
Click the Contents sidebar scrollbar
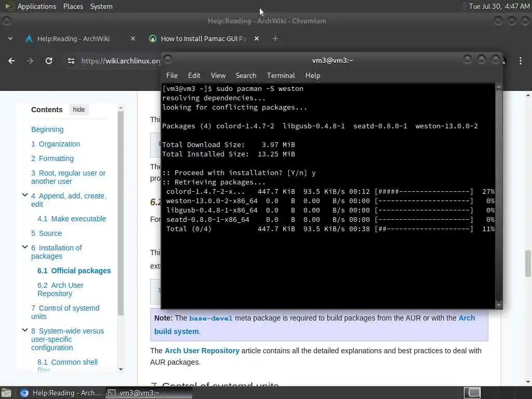tap(121, 212)
